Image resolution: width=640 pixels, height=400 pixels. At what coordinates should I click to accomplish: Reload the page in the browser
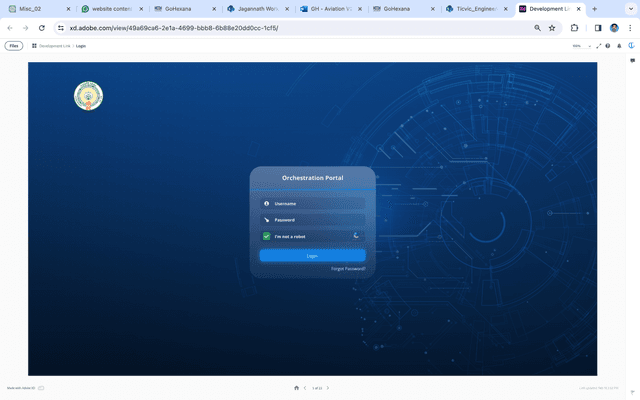click(x=41, y=28)
